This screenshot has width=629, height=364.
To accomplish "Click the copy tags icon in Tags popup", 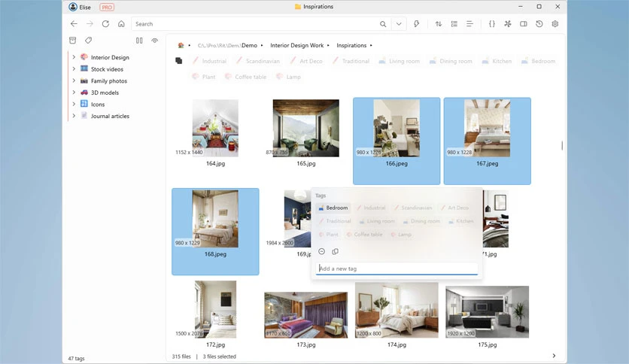I will (336, 251).
